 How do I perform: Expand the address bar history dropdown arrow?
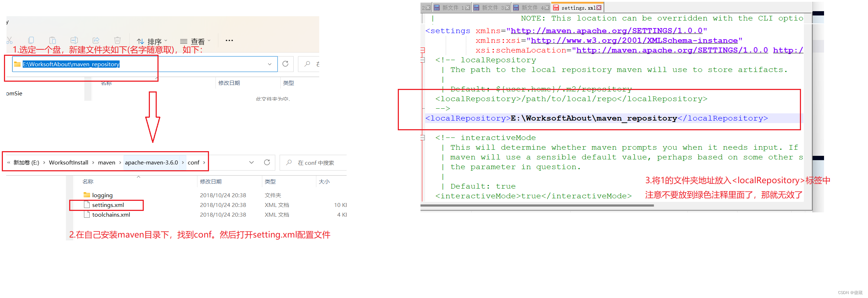coord(270,64)
